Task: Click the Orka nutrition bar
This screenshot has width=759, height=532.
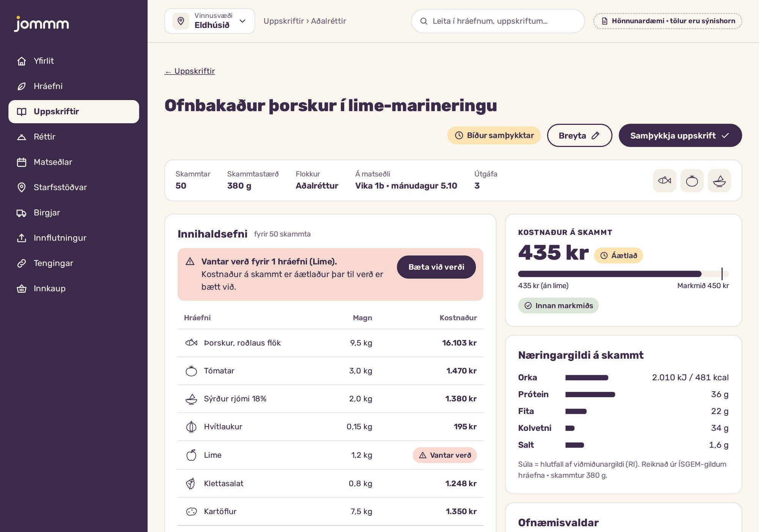Action: coord(587,378)
